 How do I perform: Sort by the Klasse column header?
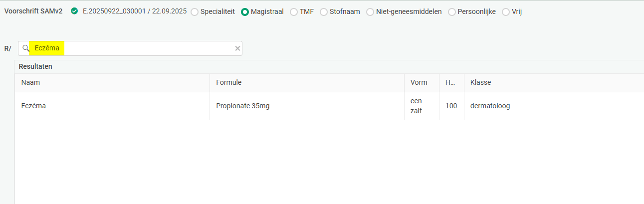pyautogui.click(x=481, y=83)
